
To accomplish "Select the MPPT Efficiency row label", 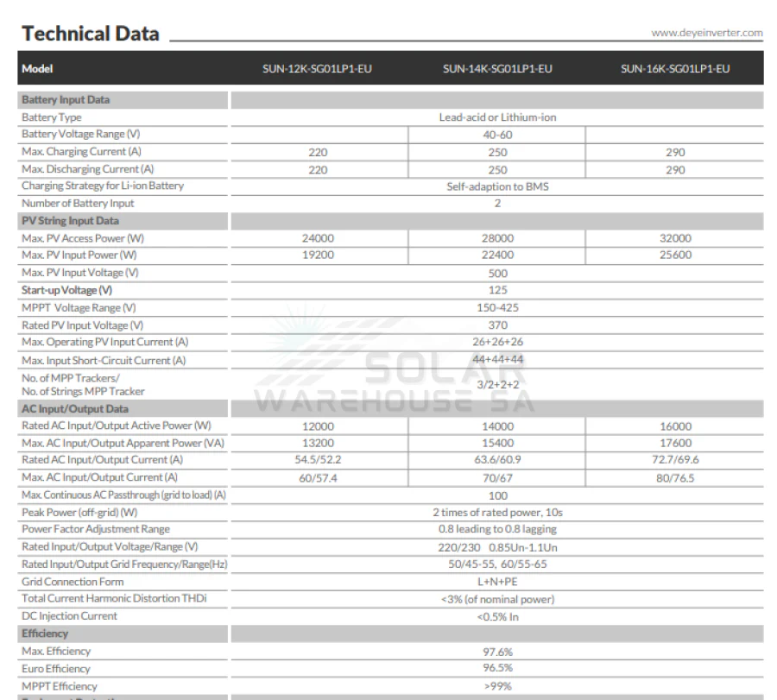I will pyautogui.click(x=59, y=686).
